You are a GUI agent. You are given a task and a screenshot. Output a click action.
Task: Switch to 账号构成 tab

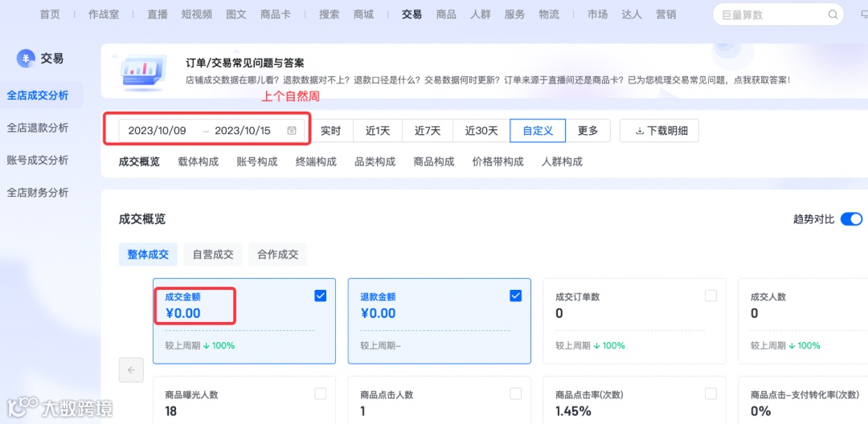(257, 162)
